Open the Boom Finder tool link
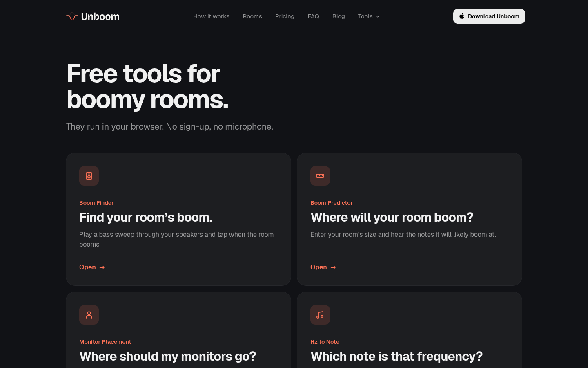 (92, 267)
